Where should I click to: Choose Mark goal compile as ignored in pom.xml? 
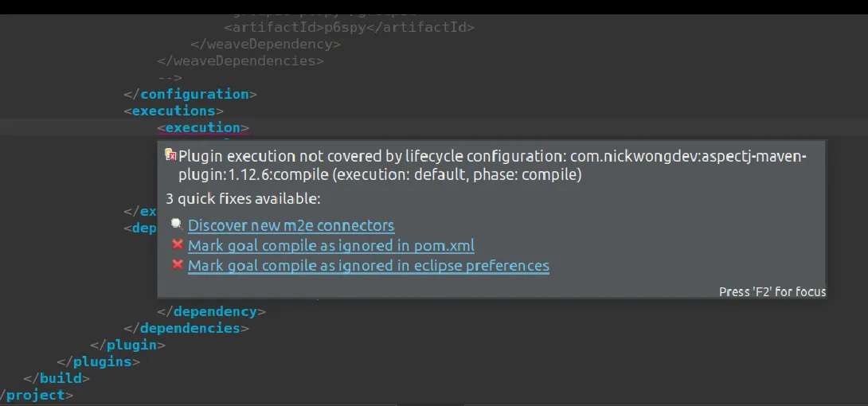(x=330, y=245)
